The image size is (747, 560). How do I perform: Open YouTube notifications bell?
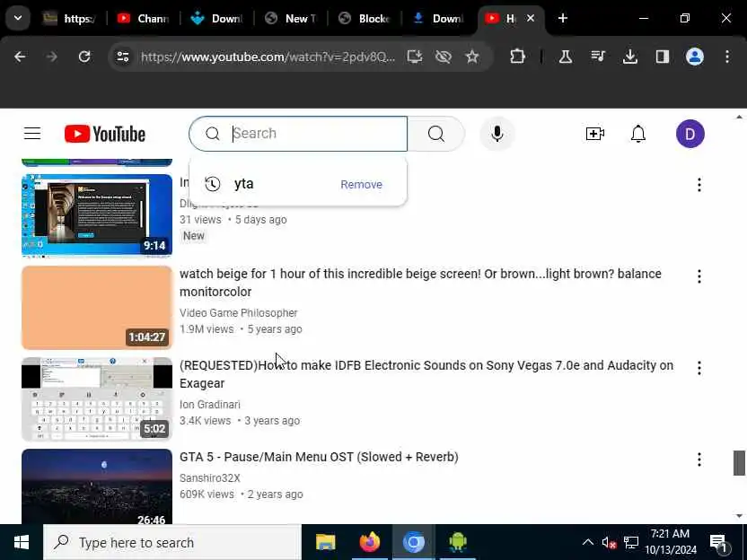point(637,134)
